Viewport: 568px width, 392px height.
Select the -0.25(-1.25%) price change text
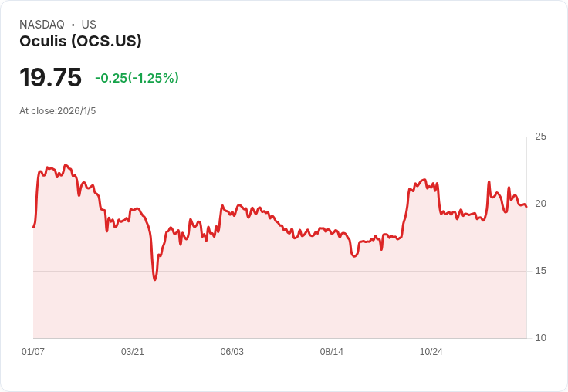pyautogui.click(x=137, y=78)
